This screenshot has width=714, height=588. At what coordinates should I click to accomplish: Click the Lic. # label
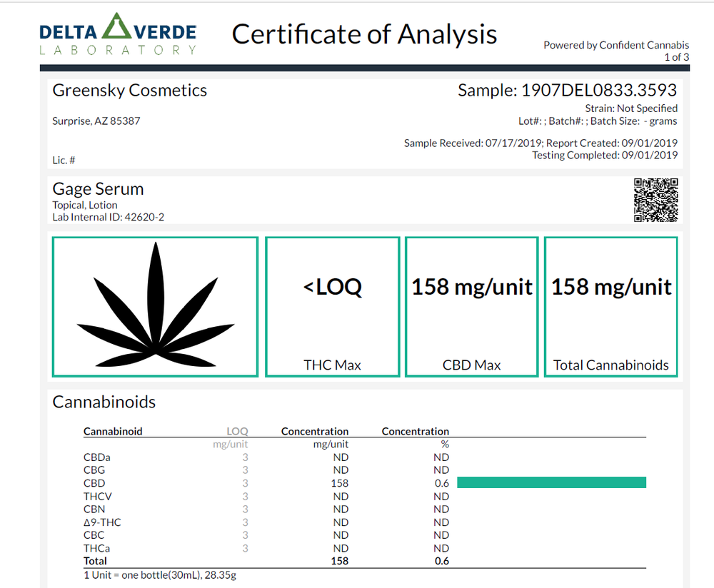click(x=64, y=160)
